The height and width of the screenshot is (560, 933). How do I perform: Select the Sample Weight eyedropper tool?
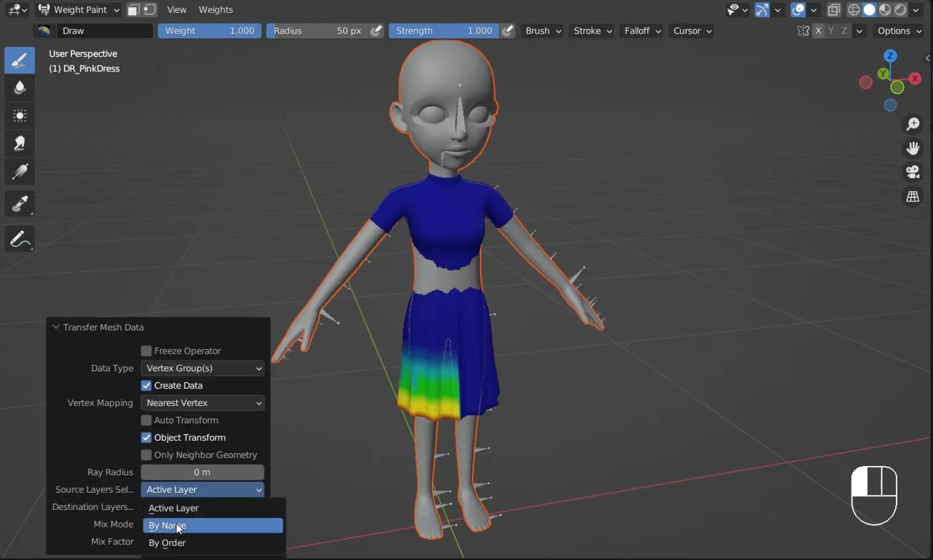pos(20,204)
